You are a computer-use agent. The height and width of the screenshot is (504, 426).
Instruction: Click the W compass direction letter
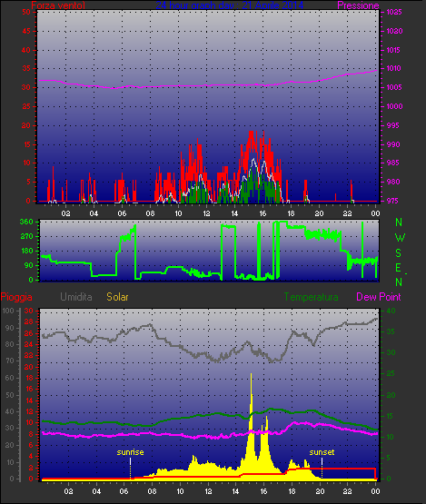tap(400, 238)
